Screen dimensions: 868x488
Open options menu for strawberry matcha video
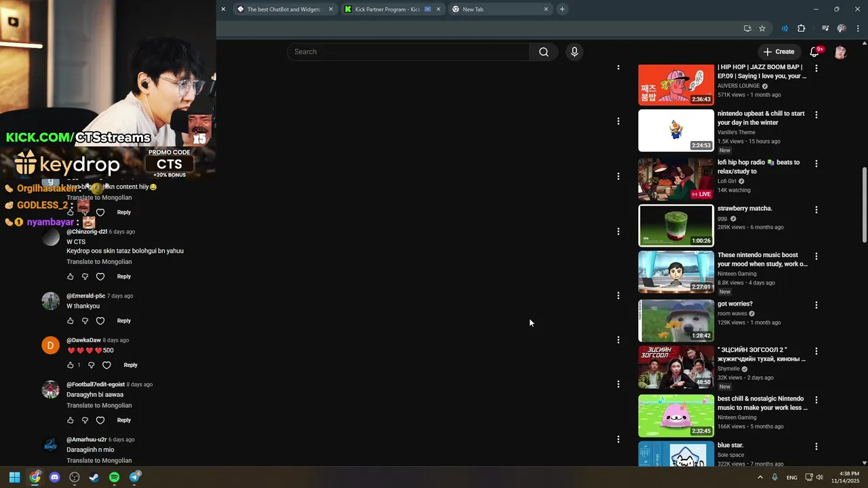click(x=816, y=210)
